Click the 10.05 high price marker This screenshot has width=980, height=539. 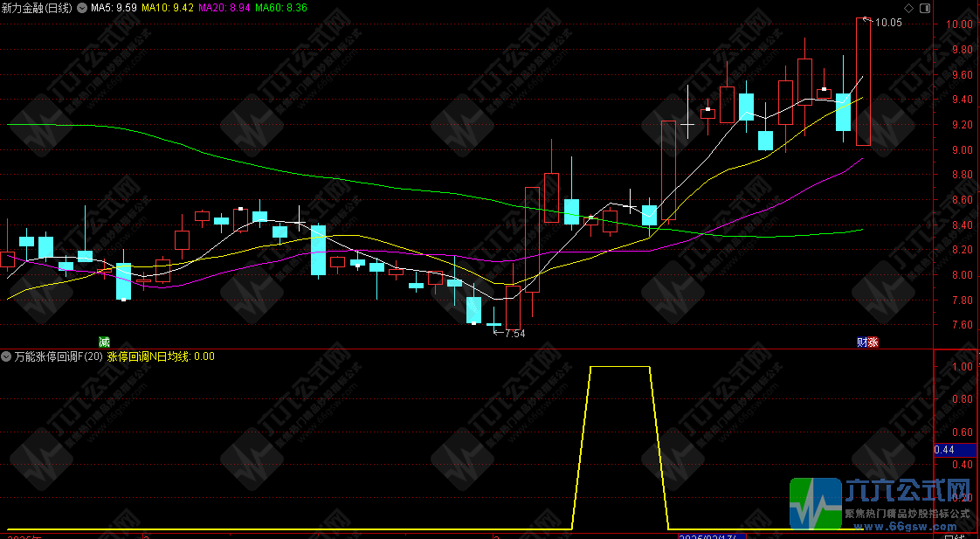pos(888,23)
